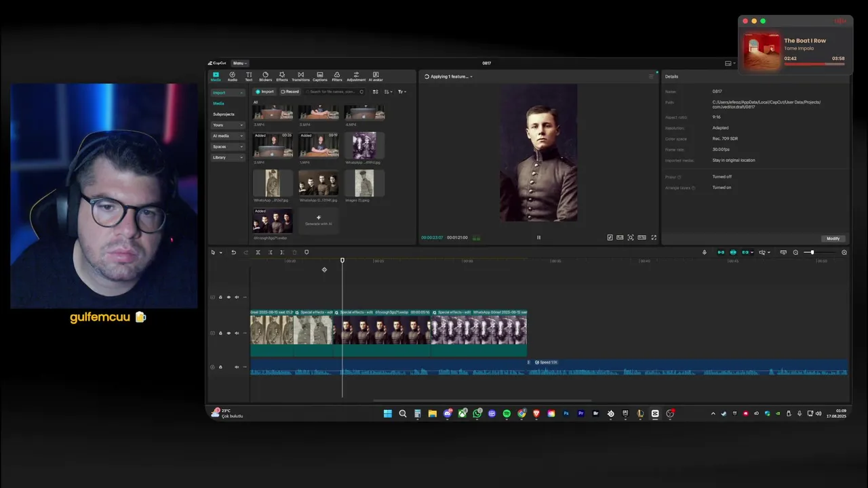Adjust the timeline zoom slider

pos(812,252)
